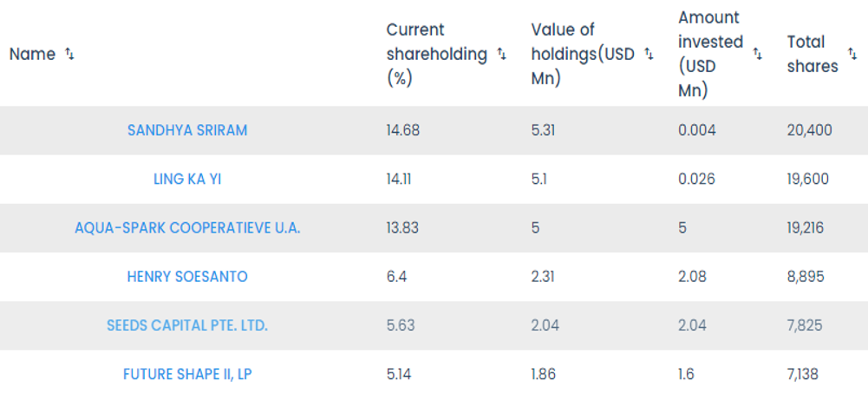Screen dimensions: 868x394
Task: Click the Current shareholding (%) header text
Action: [436, 54]
